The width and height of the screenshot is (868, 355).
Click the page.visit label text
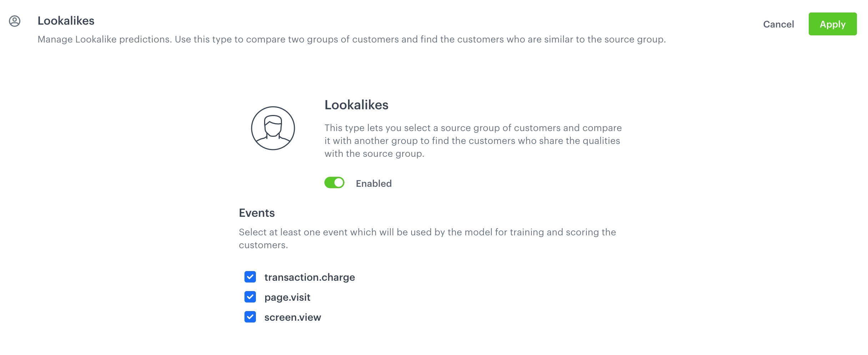pyautogui.click(x=287, y=297)
